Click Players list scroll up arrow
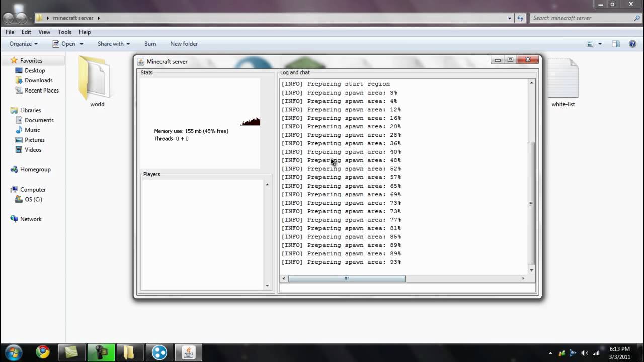644x362 pixels. [267, 185]
